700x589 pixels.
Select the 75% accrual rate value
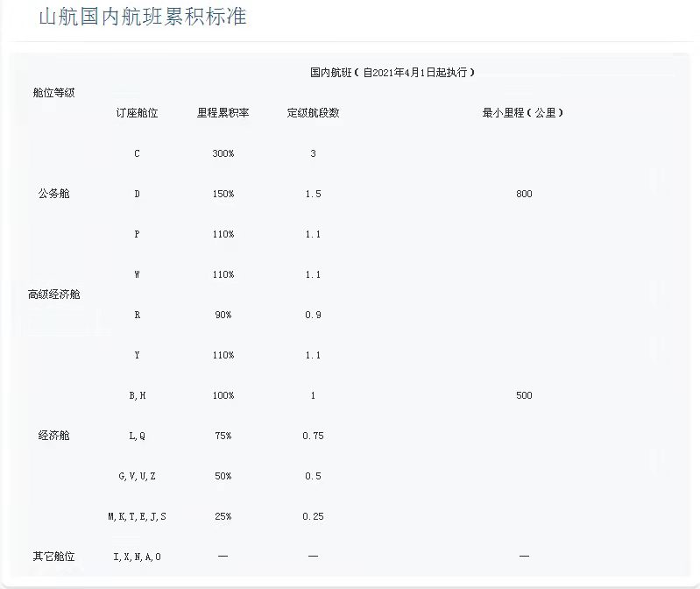223,436
